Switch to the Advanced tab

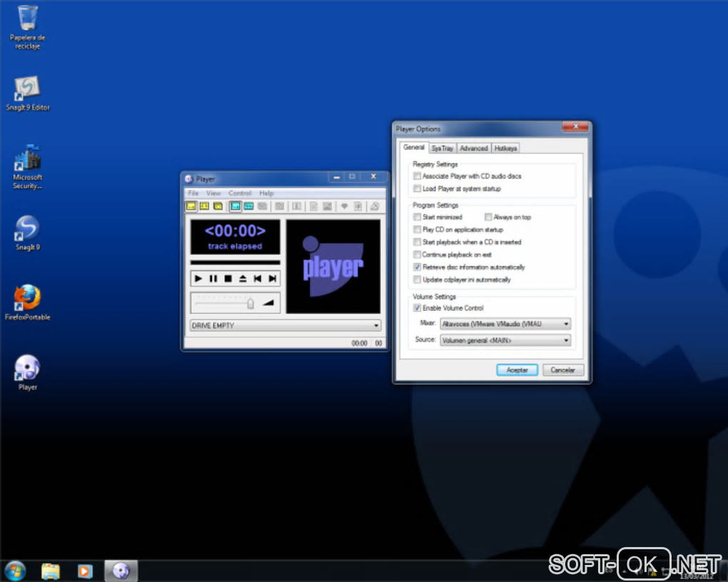coord(474,148)
